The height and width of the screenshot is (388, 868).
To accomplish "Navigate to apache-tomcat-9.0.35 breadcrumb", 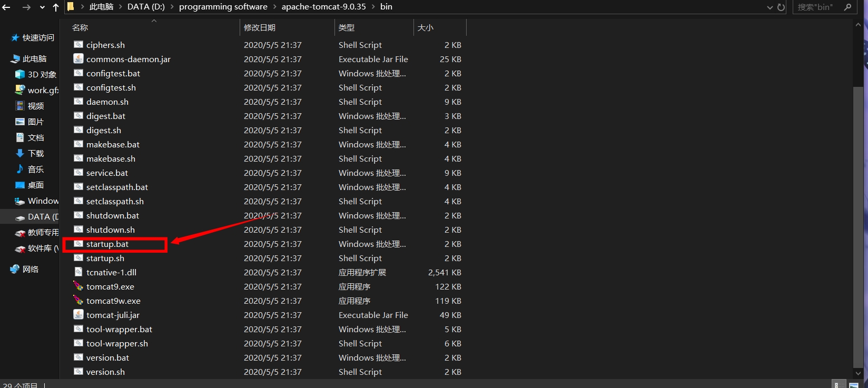I will pyautogui.click(x=323, y=7).
